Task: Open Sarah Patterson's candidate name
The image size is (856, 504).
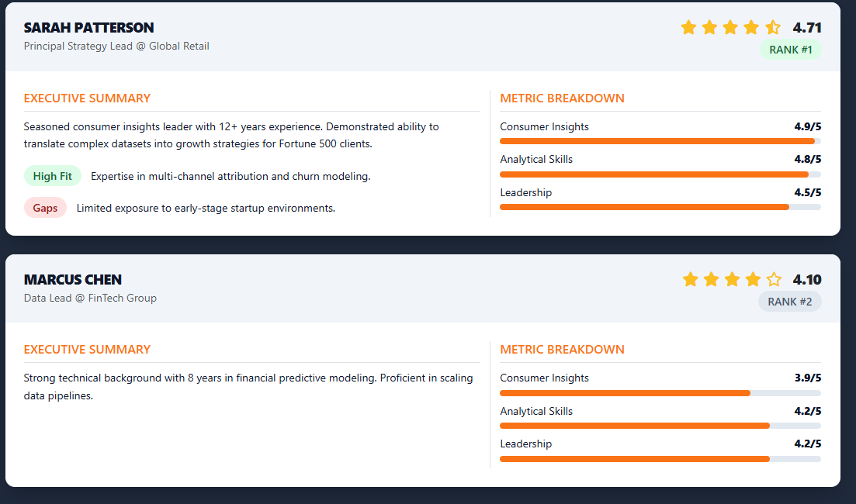Action: (88, 28)
